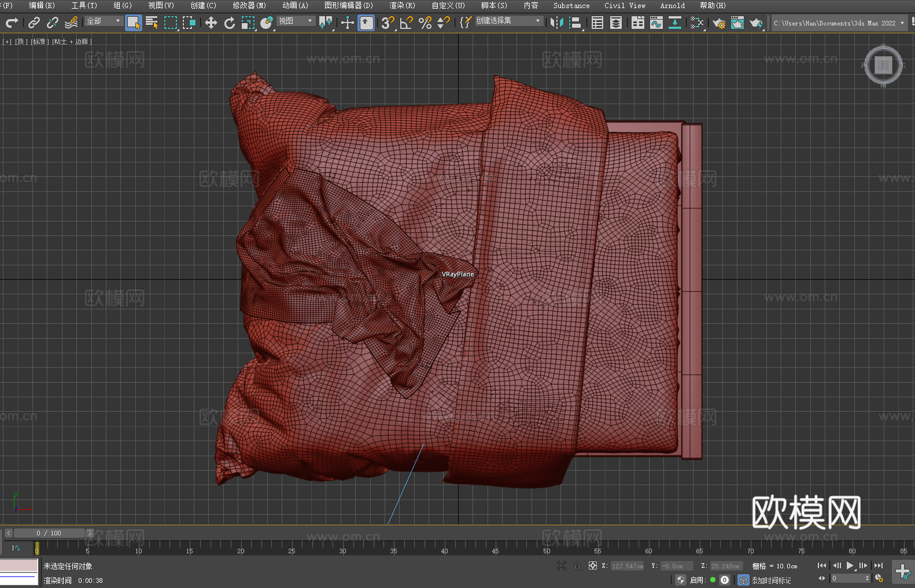915x588 pixels.
Task: Open the 全部 selection filter dropdown
Action: [104, 21]
